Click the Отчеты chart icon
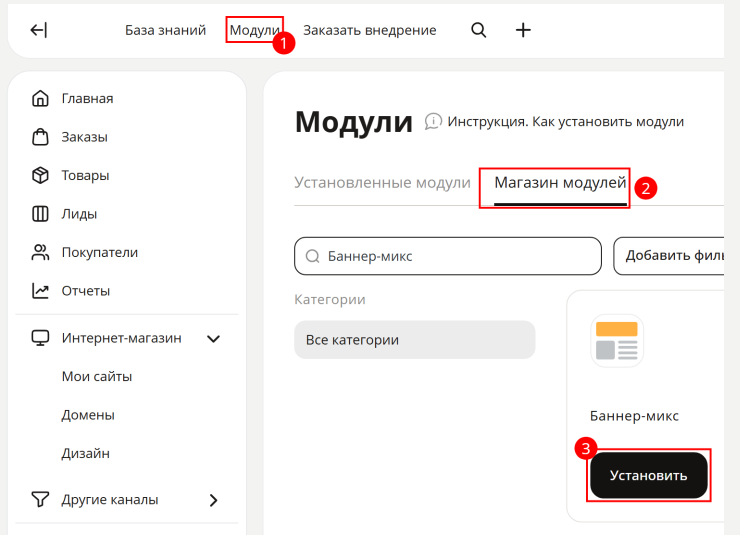 click(x=40, y=291)
